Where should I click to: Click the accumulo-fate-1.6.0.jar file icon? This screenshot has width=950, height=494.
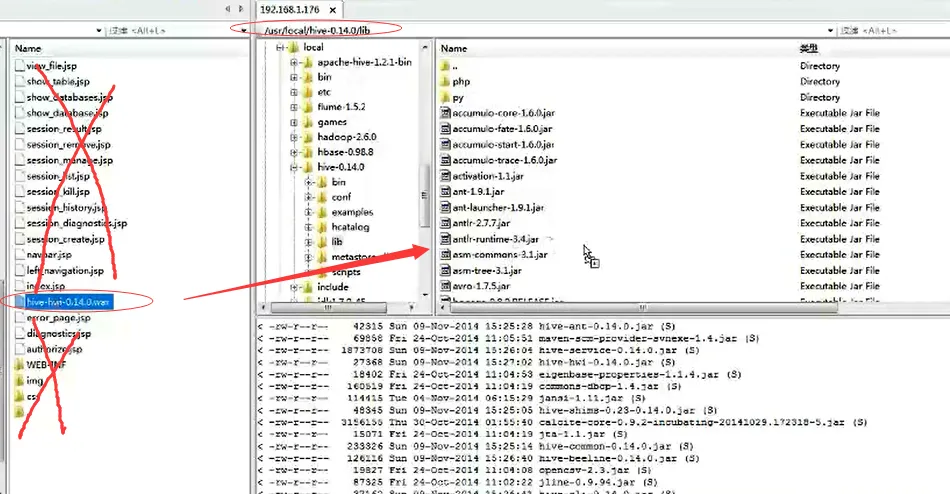tap(445, 129)
